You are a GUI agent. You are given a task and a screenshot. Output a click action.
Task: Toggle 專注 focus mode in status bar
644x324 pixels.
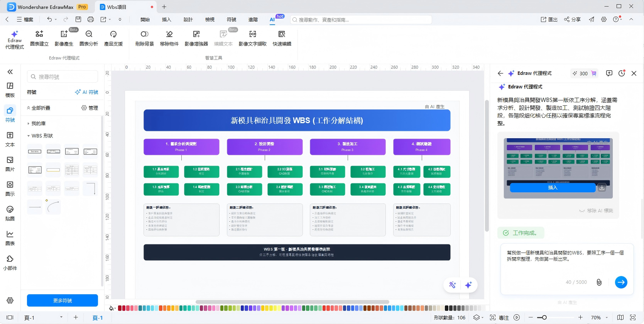pos(500,317)
